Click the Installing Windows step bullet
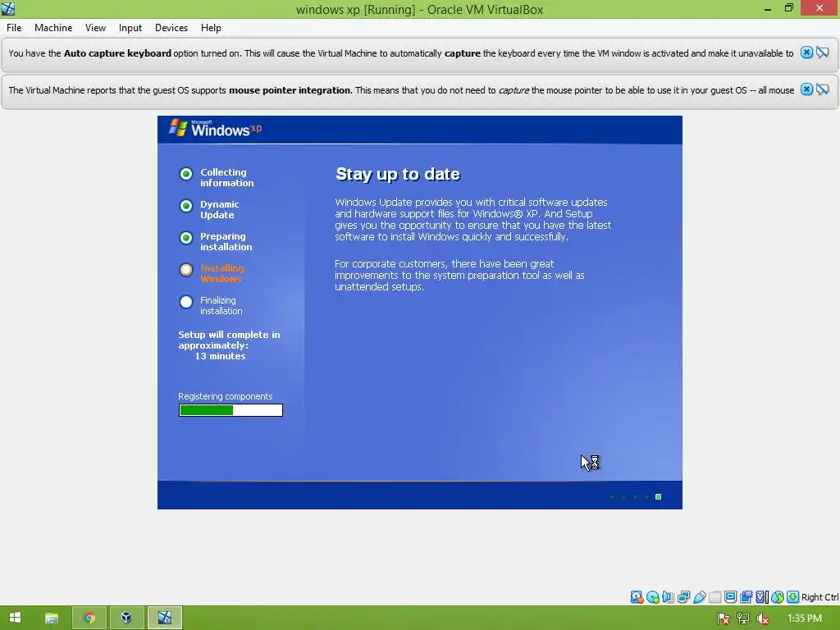Image resolution: width=840 pixels, height=630 pixels. tap(186, 269)
